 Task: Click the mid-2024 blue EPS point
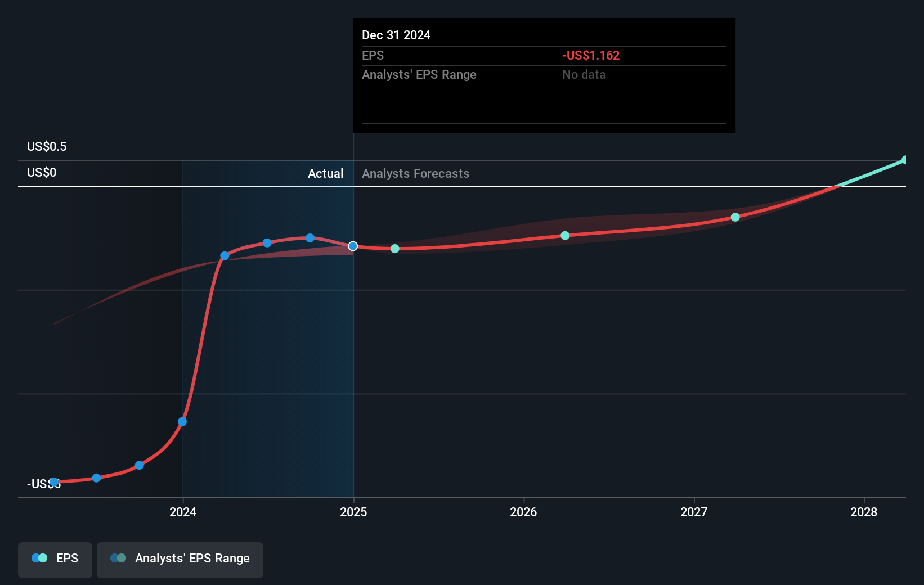coord(267,243)
